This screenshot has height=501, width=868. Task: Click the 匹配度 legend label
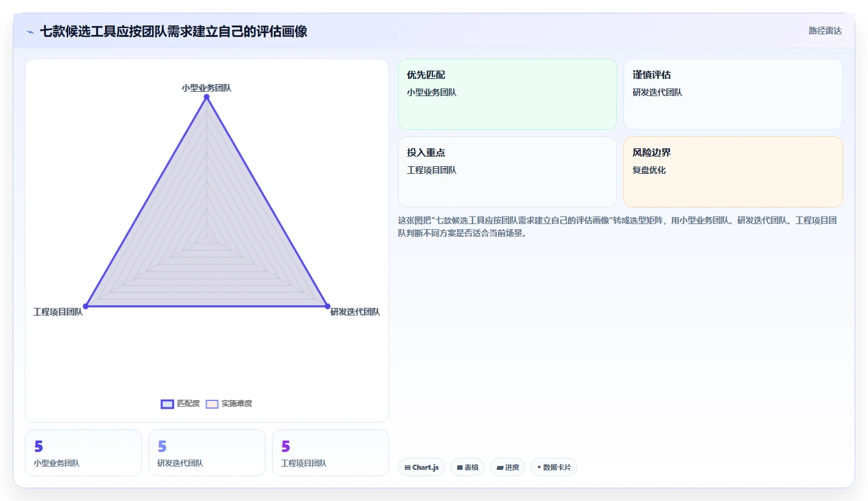[189, 404]
